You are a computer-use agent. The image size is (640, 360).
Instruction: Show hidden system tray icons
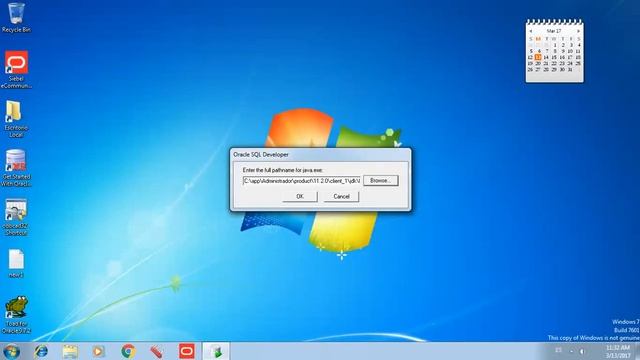coord(571,351)
